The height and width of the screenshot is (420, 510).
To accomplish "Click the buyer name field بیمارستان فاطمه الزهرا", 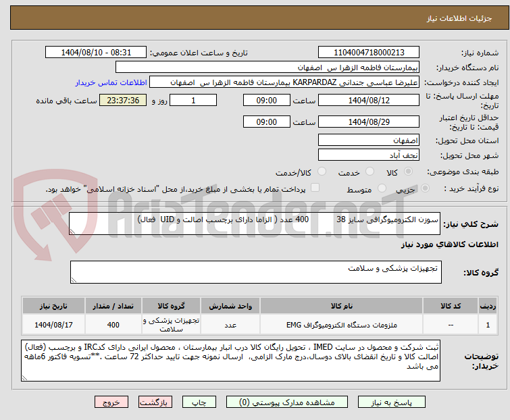I will pyautogui.click(x=267, y=68).
